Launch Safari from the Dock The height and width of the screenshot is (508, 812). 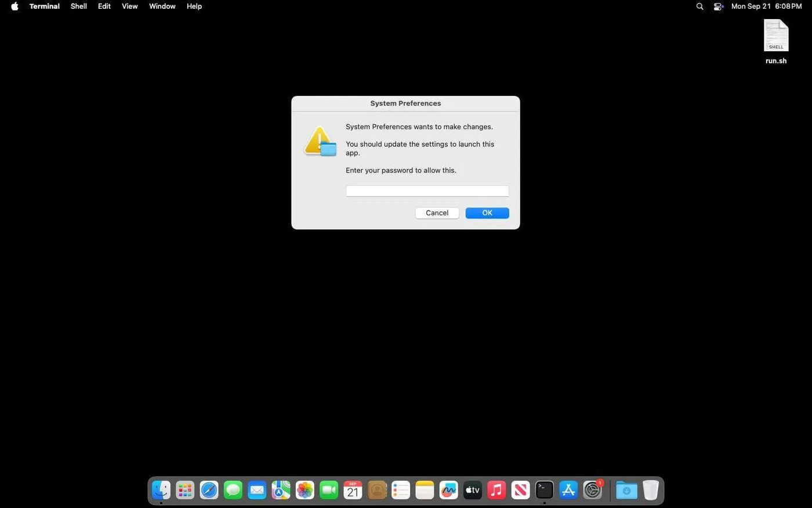tap(209, 491)
